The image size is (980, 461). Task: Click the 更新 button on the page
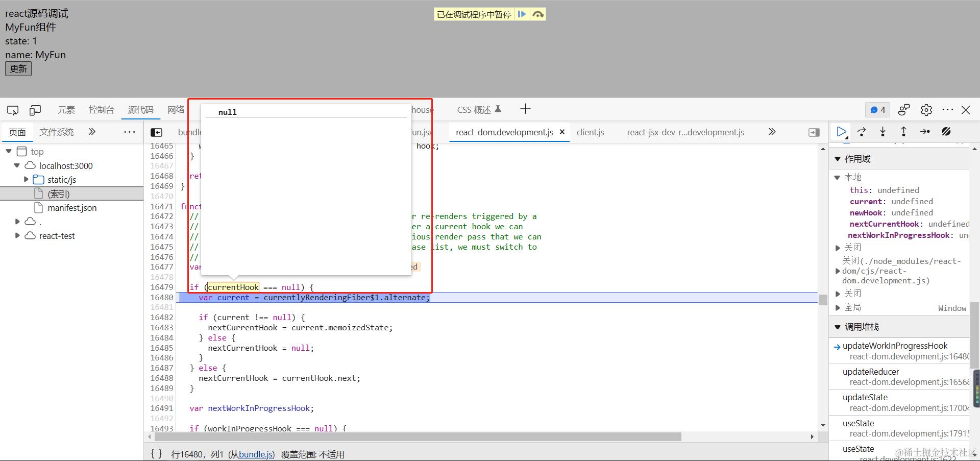point(18,69)
